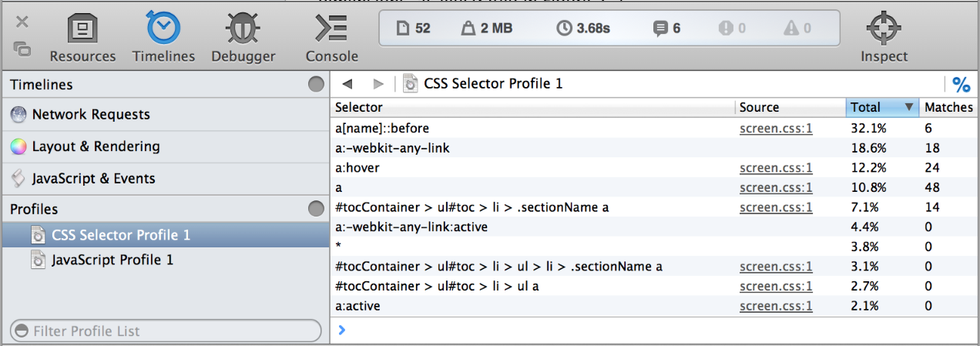This screenshot has height=346, width=980.
Task: Sort by Total column descending arrow
Action: (x=909, y=108)
